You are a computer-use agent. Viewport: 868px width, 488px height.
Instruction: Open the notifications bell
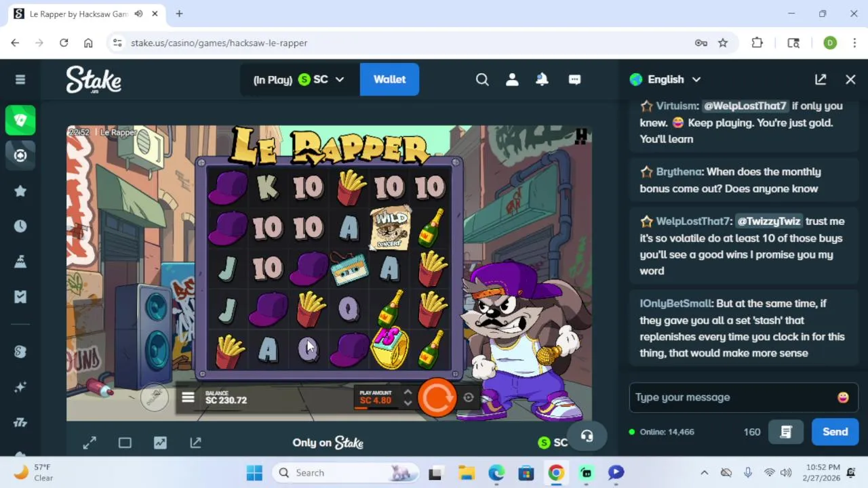coord(542,79)
